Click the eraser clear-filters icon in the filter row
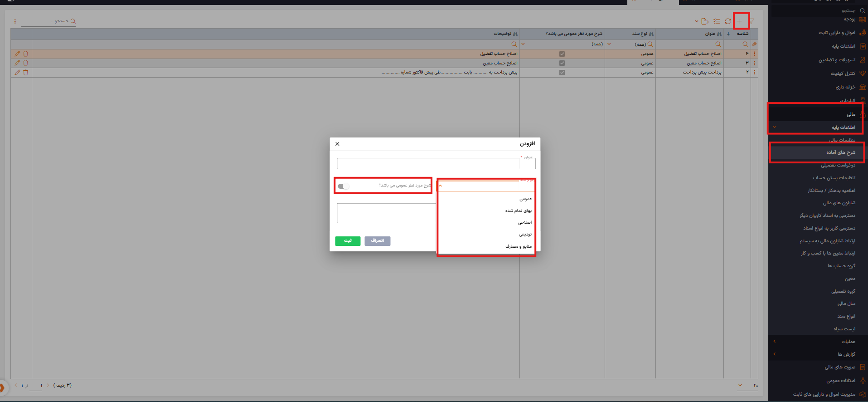 754,44
